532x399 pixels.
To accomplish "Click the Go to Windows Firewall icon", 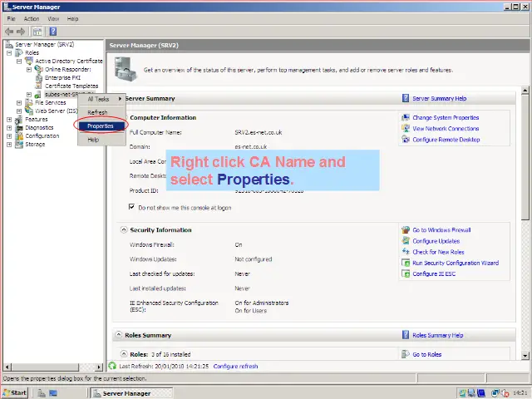I will click(406, 230).
